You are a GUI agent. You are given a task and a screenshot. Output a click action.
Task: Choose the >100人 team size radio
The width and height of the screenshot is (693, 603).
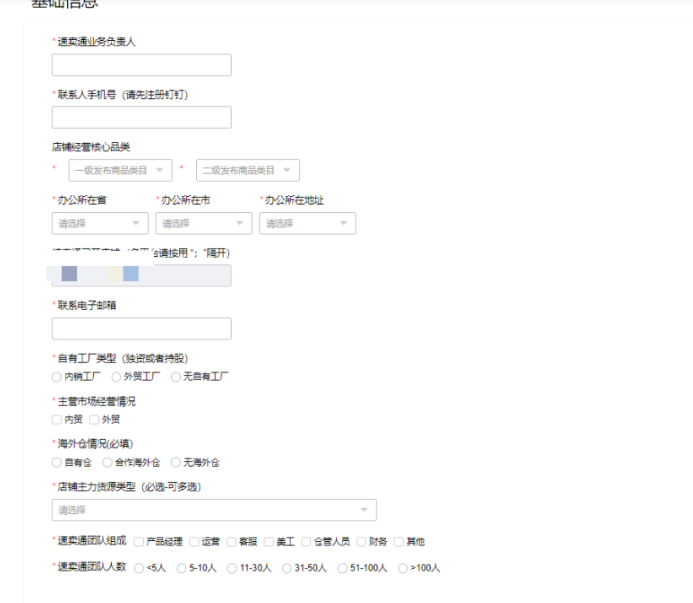(403, 568)
